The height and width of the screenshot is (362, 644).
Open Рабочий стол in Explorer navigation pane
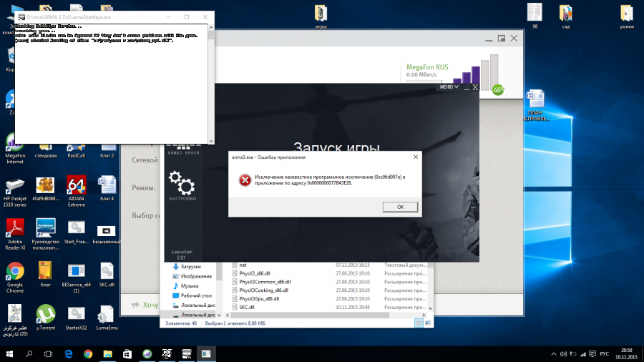point(196,295)
